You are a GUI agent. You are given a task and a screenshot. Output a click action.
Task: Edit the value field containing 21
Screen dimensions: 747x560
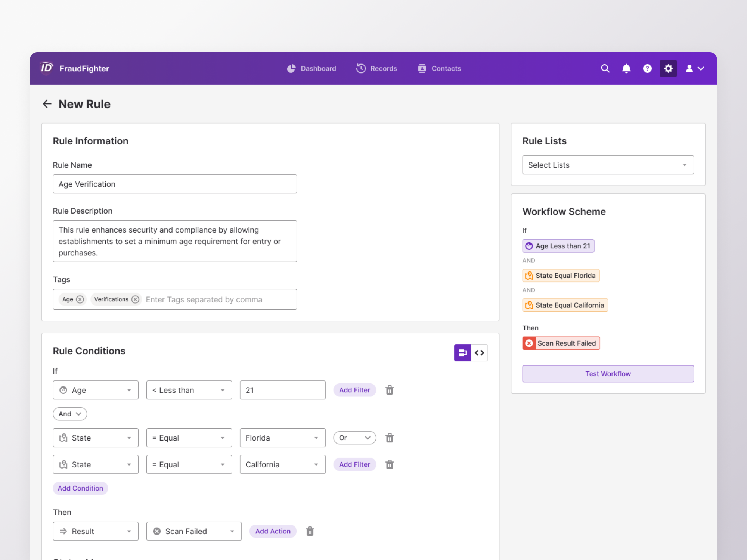pos(282,390)
